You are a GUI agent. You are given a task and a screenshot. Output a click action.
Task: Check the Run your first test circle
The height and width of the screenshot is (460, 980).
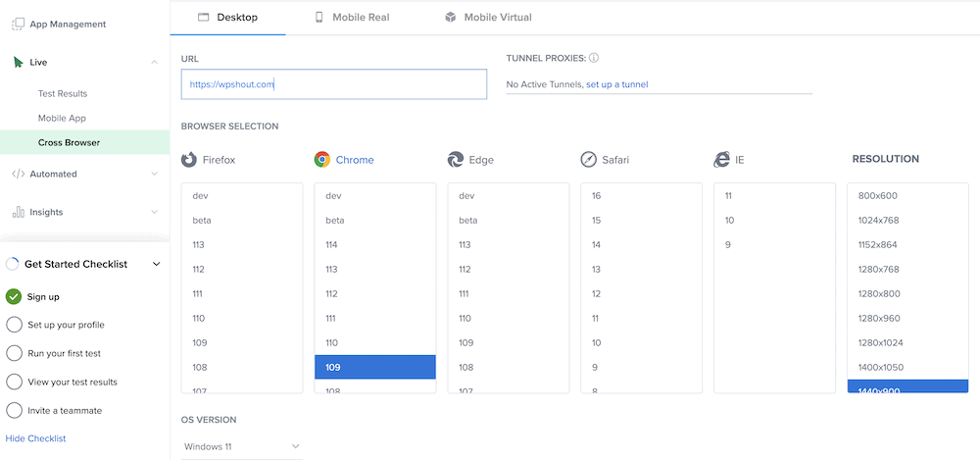tap(14, 353)
